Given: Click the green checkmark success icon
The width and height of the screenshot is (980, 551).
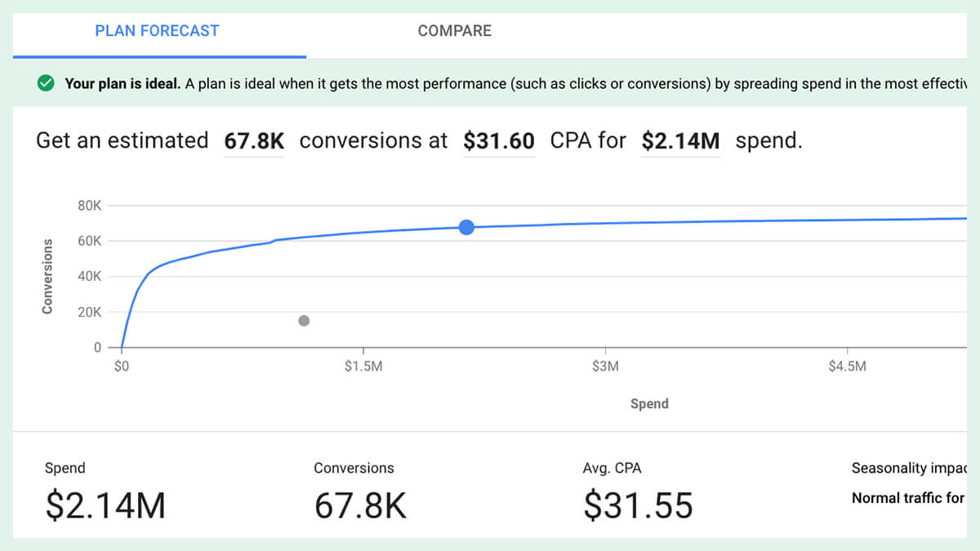Looking at the screenshot, I should pyautogui.click(x=47, y=83).
